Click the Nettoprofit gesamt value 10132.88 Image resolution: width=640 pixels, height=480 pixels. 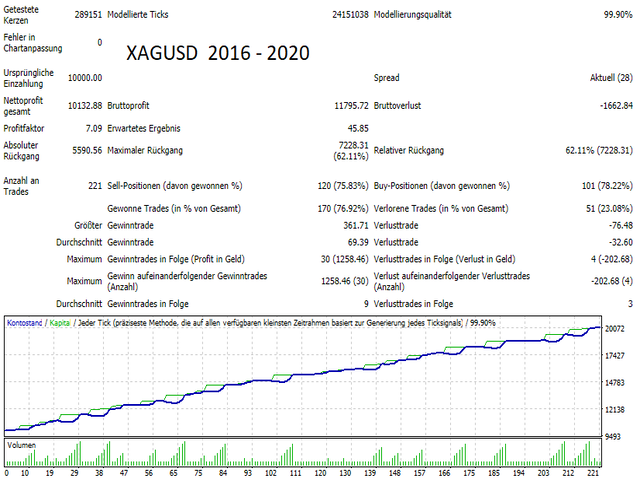(x=85, y=106)
